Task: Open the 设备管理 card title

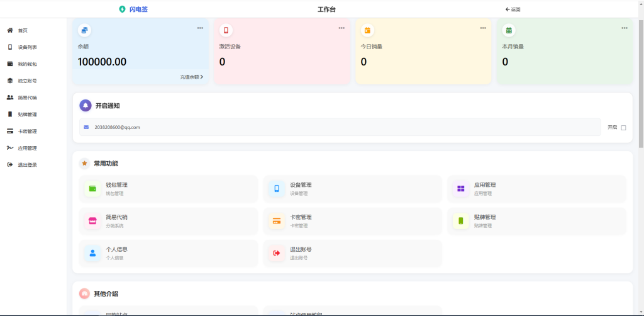Action: (301, 185)
